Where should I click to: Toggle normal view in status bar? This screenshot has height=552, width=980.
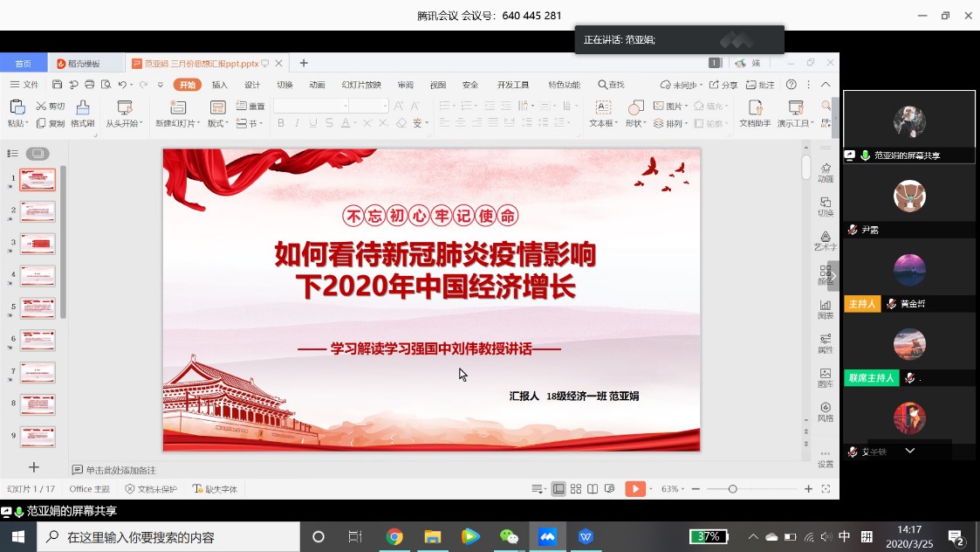(x=559, y=489)
